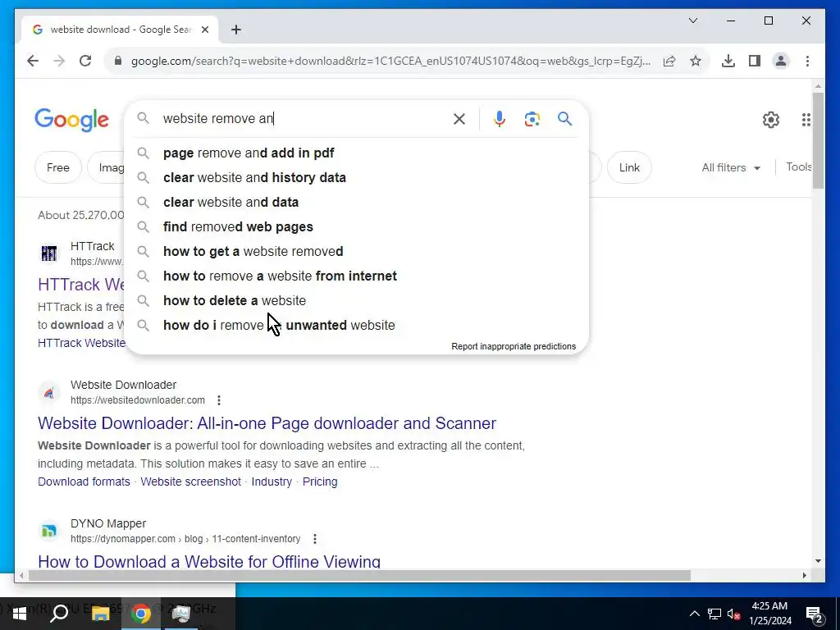Open the Tools option
This screenshot has height=630, width=840.
pos(799,167)
